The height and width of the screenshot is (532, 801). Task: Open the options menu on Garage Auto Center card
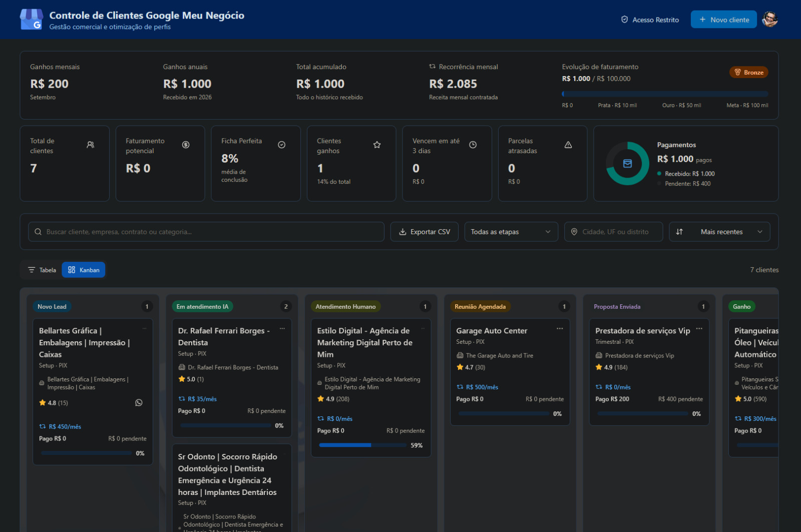click(560, 329)
